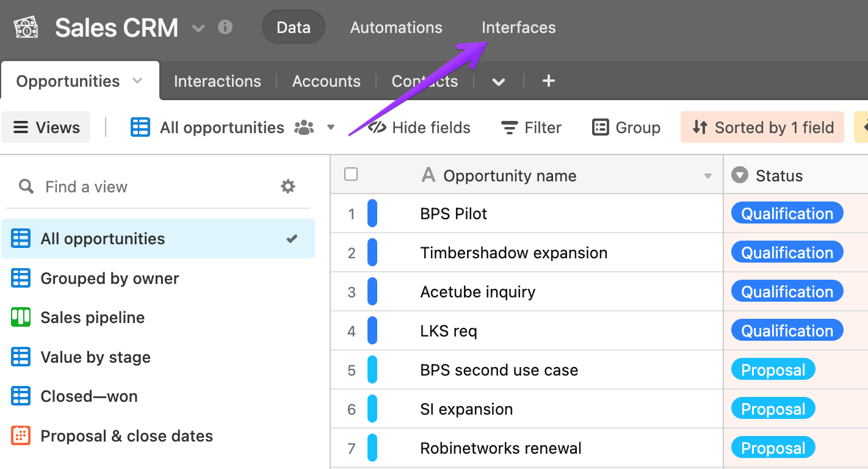This screenshot has height=469, width=868.
Task: Switch to the Interfaces tab
Action: click(x=518, y=27)
